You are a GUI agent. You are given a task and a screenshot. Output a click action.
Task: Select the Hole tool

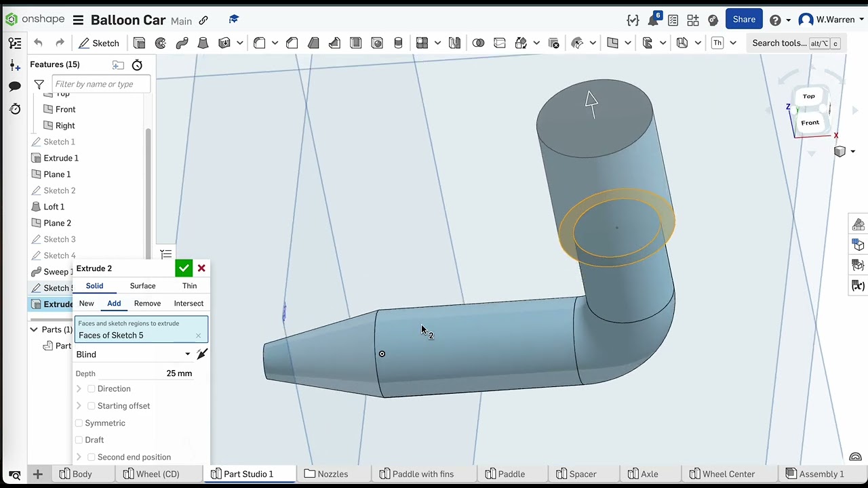tap(377, 43)
